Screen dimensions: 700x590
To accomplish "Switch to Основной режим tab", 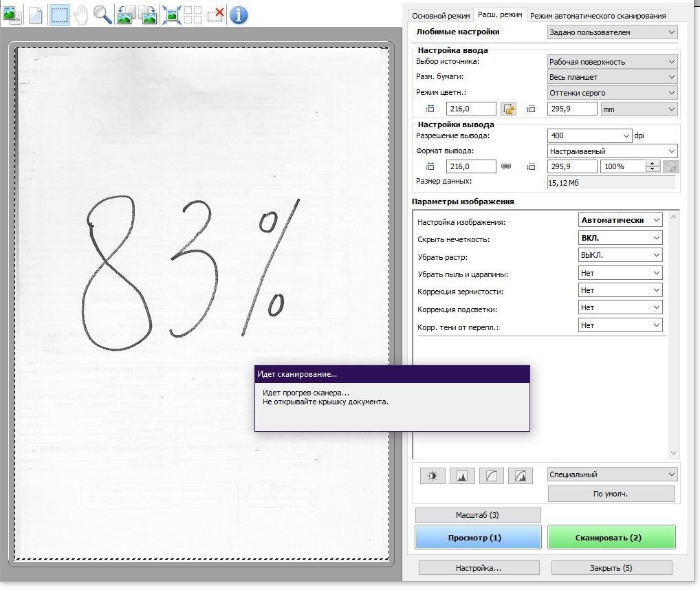I will coord(441,16).
